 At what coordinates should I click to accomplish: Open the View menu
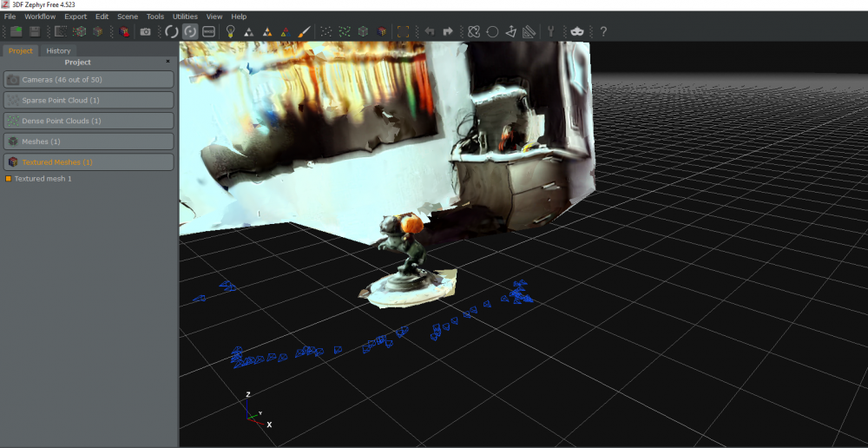pyautogui.click(x=214, y=16)
